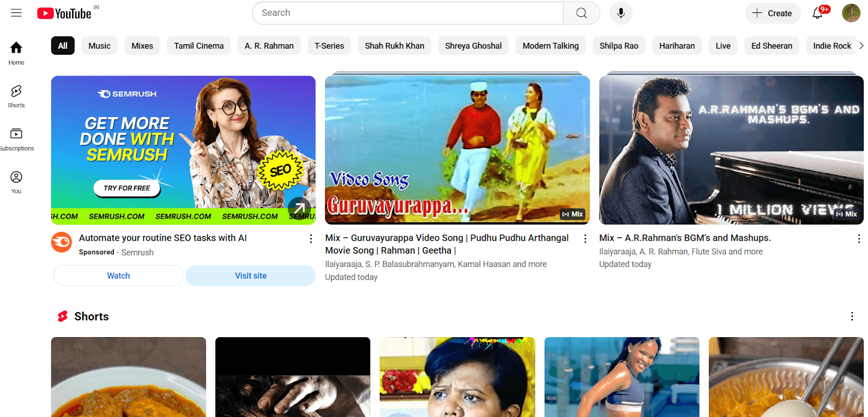Open the frowning woman Shorts thumbnail
This screenshot has height=417, width=868.
pos(457,377)
